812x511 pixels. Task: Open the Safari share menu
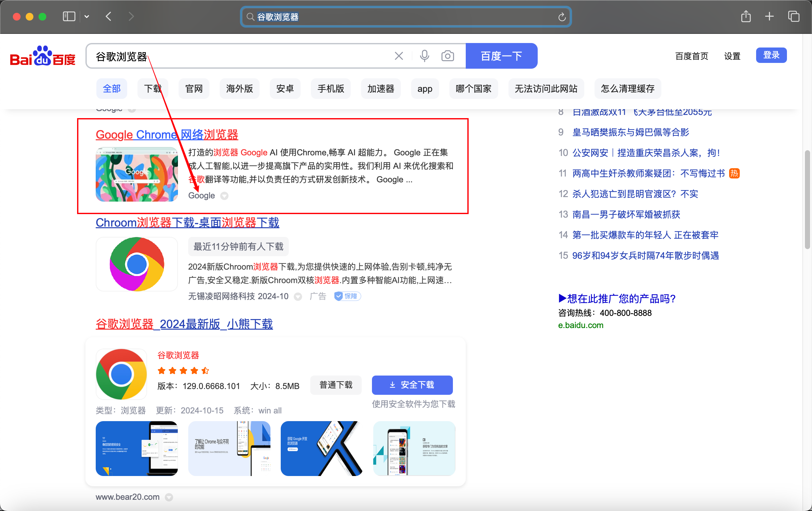746,16
